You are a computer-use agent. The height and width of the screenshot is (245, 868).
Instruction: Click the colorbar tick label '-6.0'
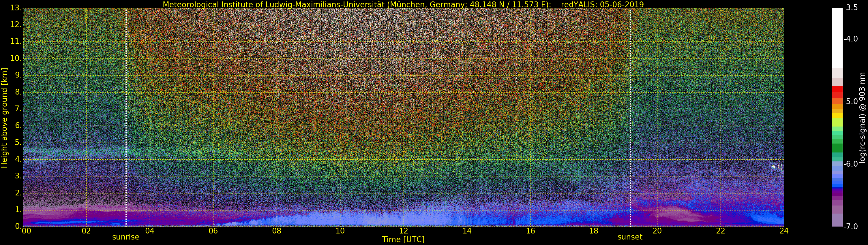(851, 164)
